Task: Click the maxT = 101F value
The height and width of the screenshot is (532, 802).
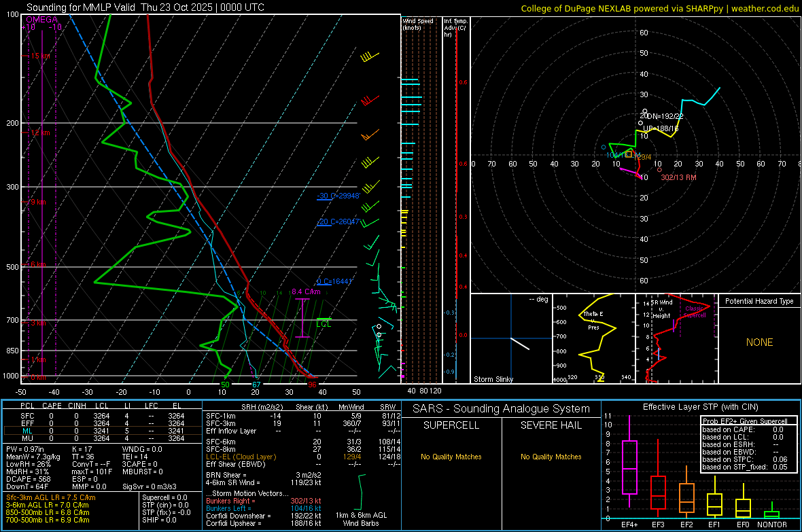Action: coord(92,472)
